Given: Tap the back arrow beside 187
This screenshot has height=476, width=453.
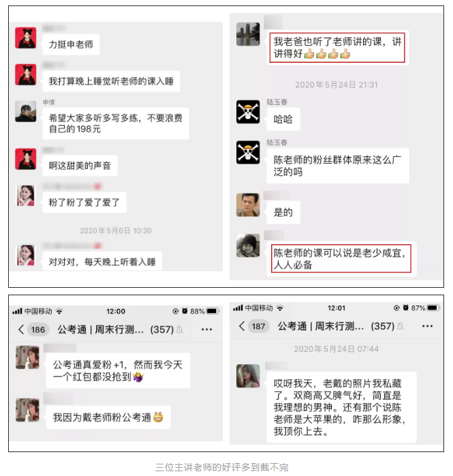Looking at the screenshot, I should click(x=242, y=326).
